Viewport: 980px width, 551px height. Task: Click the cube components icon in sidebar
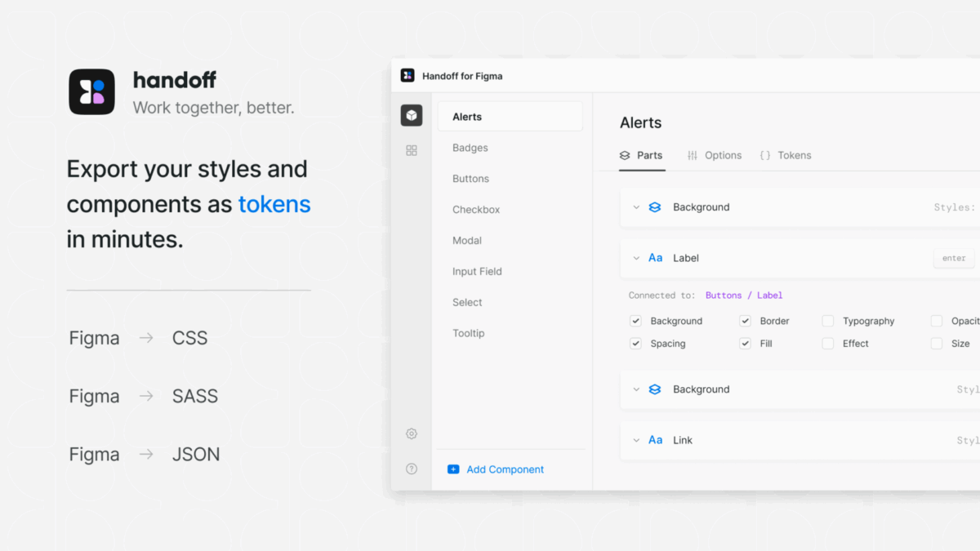click(412, 116)
